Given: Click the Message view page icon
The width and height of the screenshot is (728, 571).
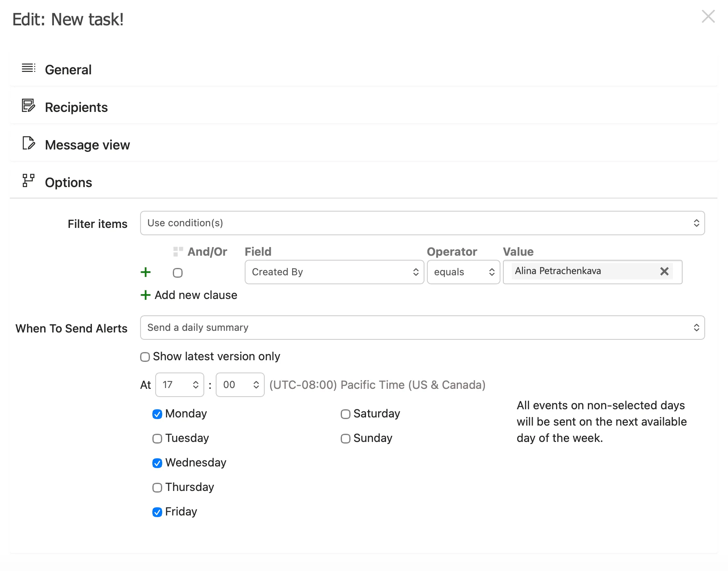Looking at the screenshot, I should click(x=28, y=143).
